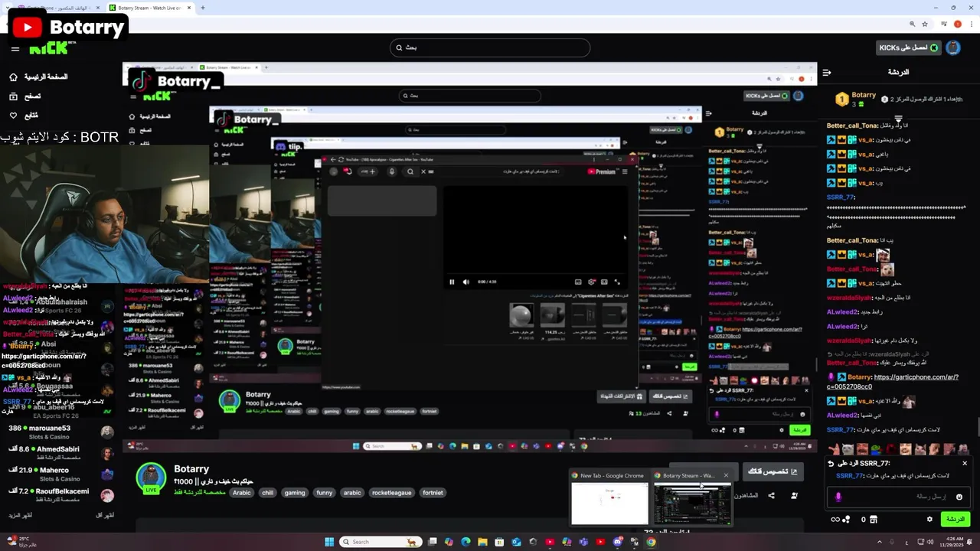
Task: Bookmark this page with the star icon
Action: 923,24
